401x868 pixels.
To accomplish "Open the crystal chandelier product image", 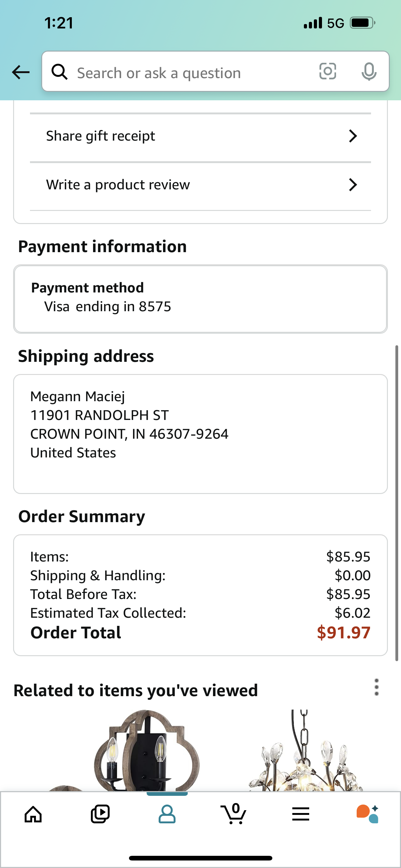I will pyautogui.click(x=306, y=750).
